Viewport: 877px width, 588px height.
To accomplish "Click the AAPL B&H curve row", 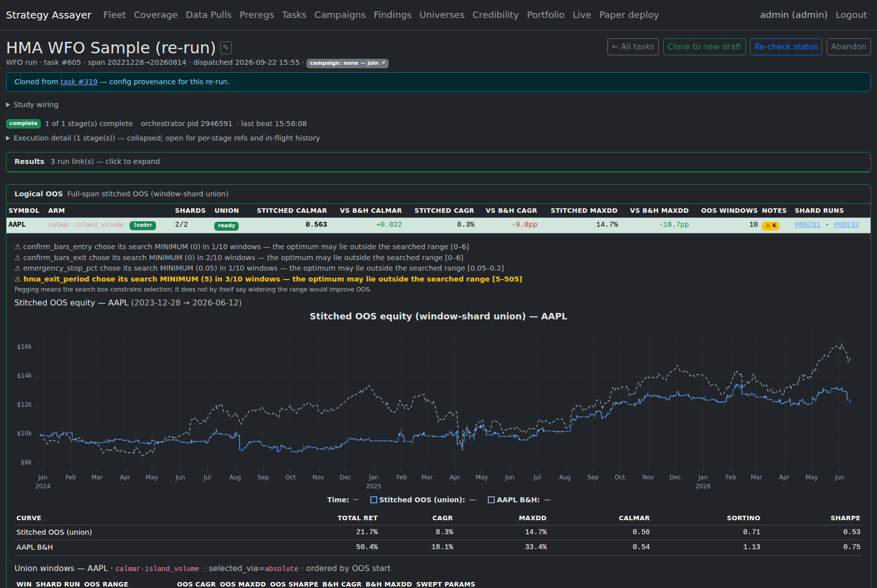I will (438, 547).
